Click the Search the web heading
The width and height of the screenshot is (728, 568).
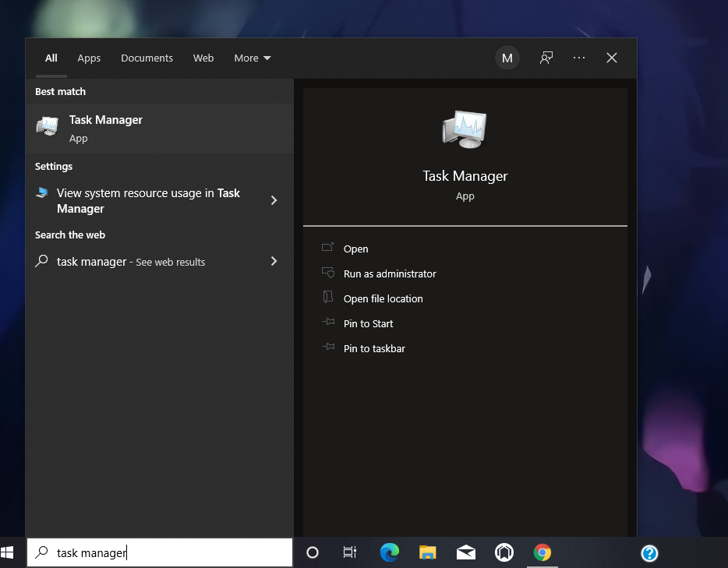[70, 235]
